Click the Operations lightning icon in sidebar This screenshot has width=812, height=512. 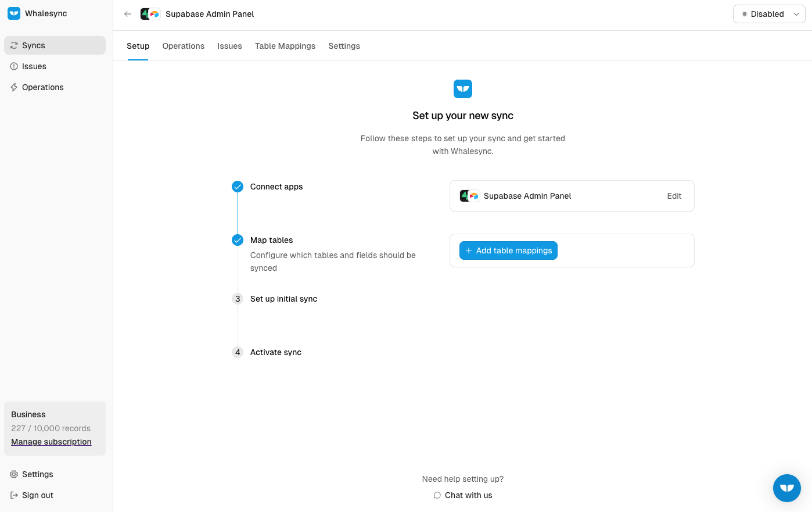tap(13, 87)
